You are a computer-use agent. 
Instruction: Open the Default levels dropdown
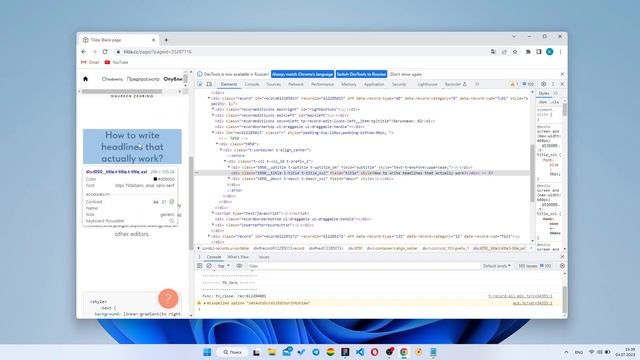497,266
